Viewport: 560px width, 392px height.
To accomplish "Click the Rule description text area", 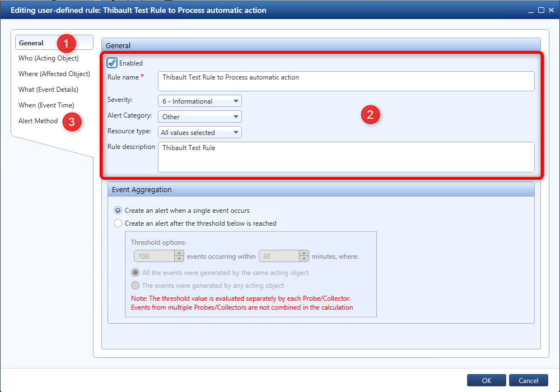I will tap(346, 157).
